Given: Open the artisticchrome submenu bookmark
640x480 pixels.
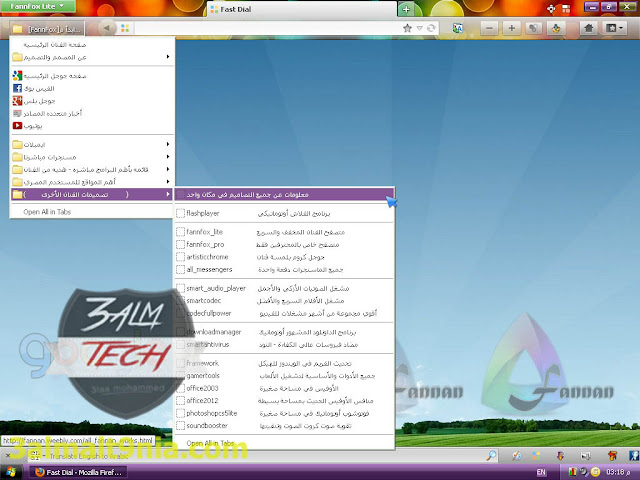Looking at the screenshot, I should click(x=284, y=257).
